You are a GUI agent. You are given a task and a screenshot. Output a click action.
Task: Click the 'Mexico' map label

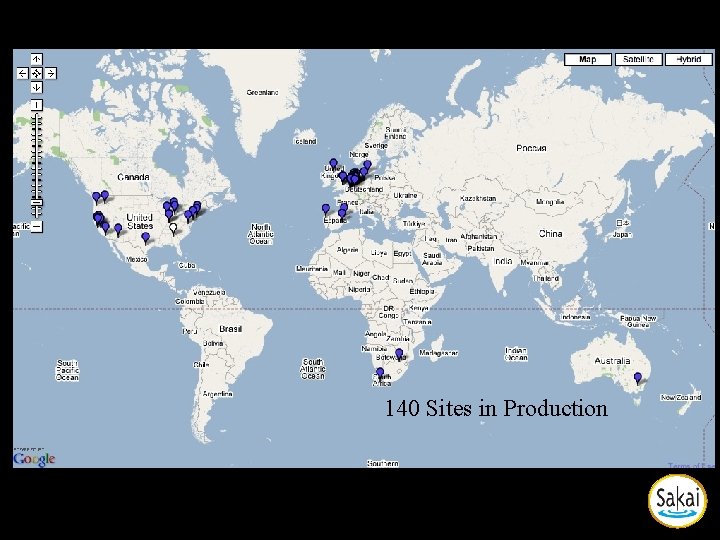136,259
